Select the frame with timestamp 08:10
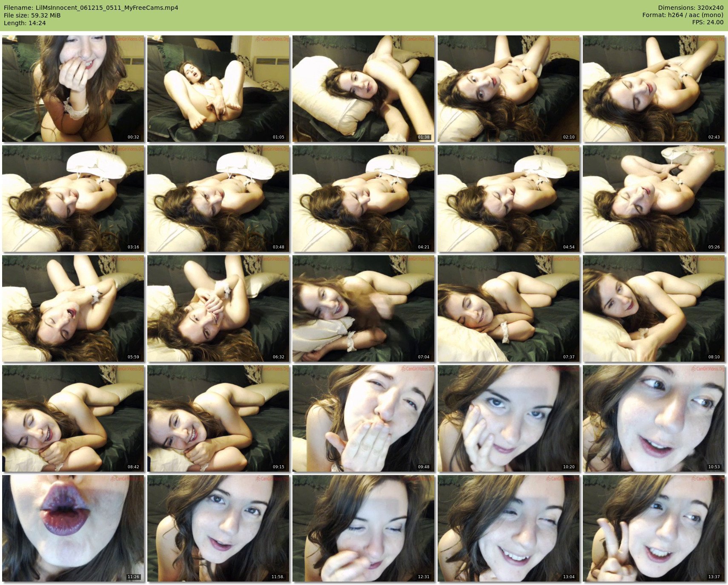The width and height of the screenshot is (728, 585). click(653, 308)
